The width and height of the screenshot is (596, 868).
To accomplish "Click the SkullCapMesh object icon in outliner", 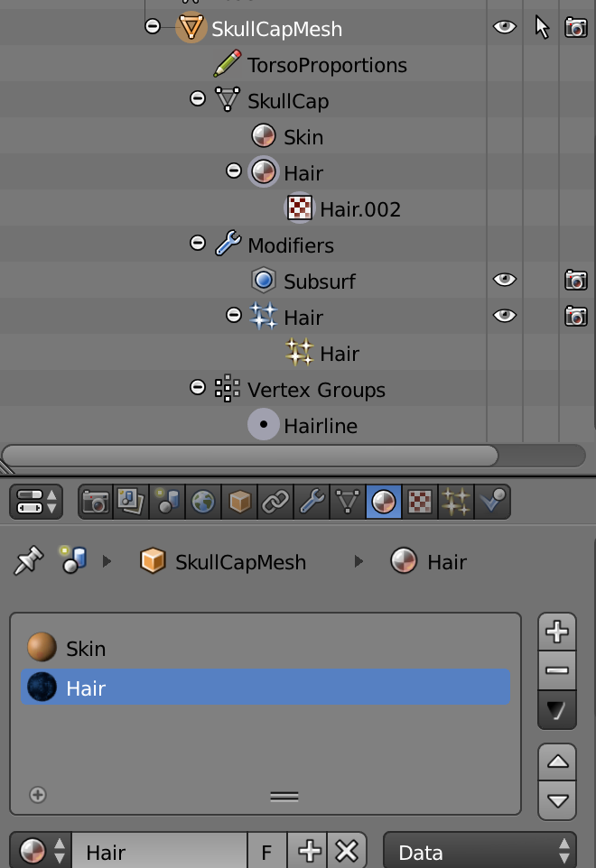I will point(191,28).
